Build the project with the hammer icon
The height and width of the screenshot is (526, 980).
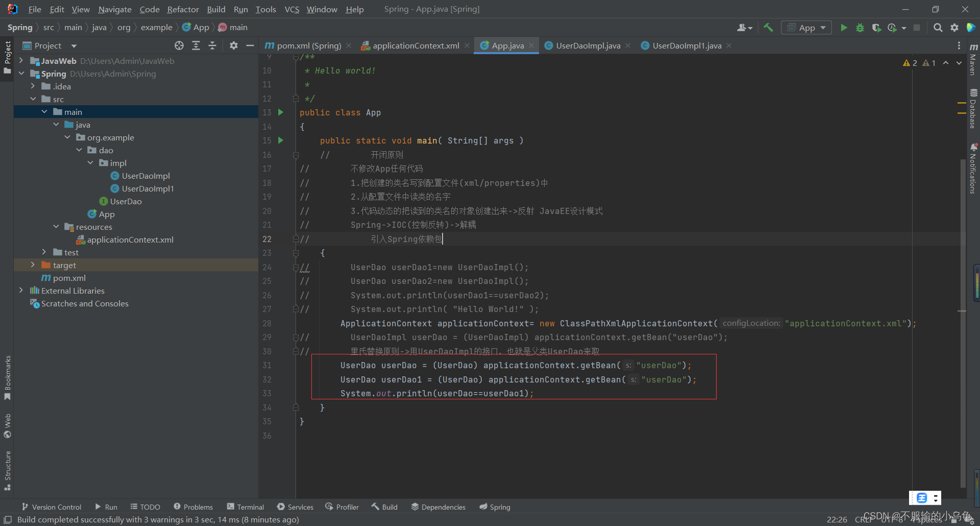(768, 28)
